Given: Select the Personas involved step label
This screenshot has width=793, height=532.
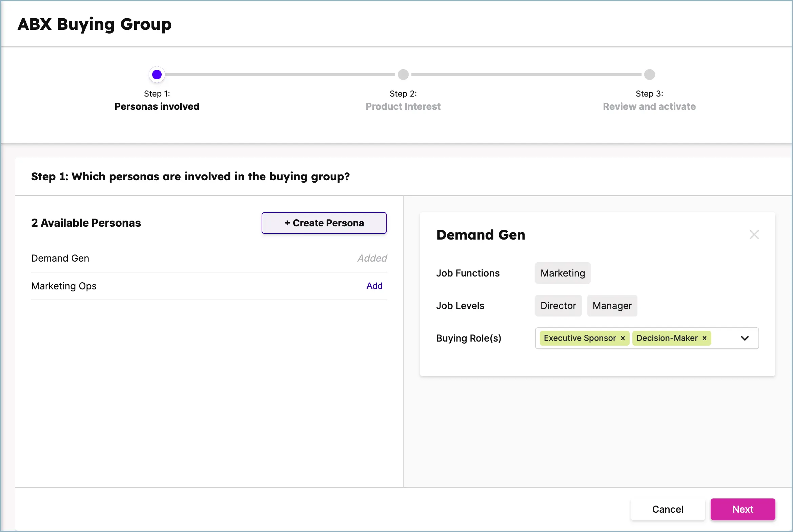Looking at the screenshot, I should point(157,106).
